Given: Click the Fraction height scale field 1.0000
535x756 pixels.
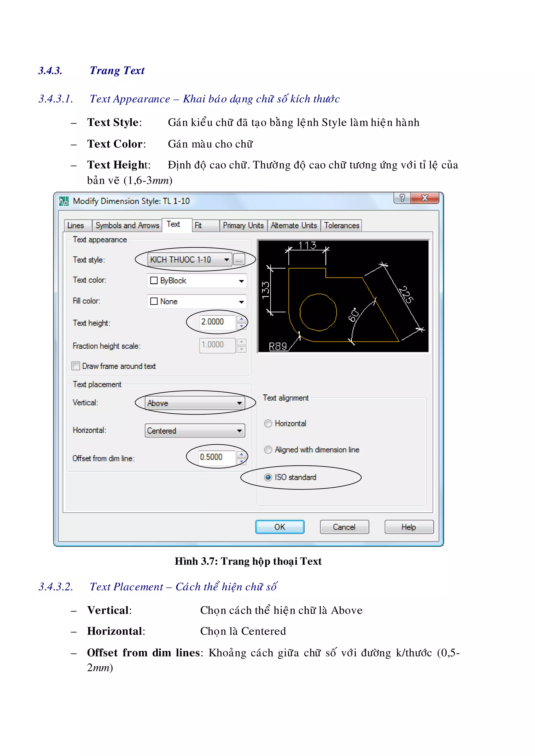Looking at the screenshot, I should tap(217, 345).
